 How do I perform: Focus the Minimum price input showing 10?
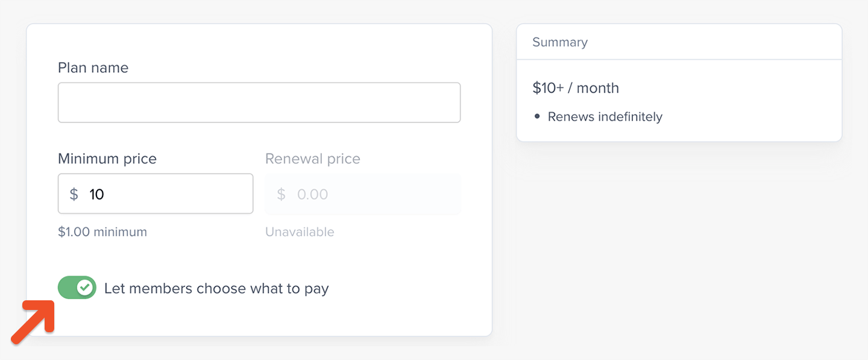[x=169, y=194]
